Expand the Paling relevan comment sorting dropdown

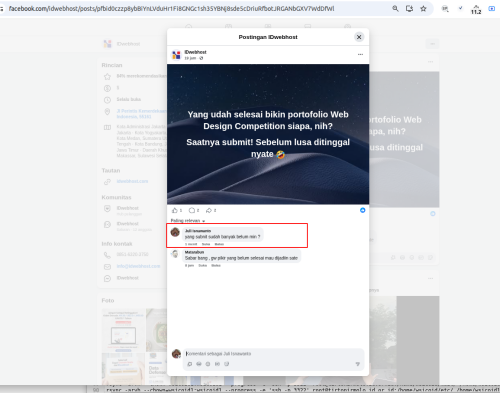pyautogui.click(x=188, y=221)
